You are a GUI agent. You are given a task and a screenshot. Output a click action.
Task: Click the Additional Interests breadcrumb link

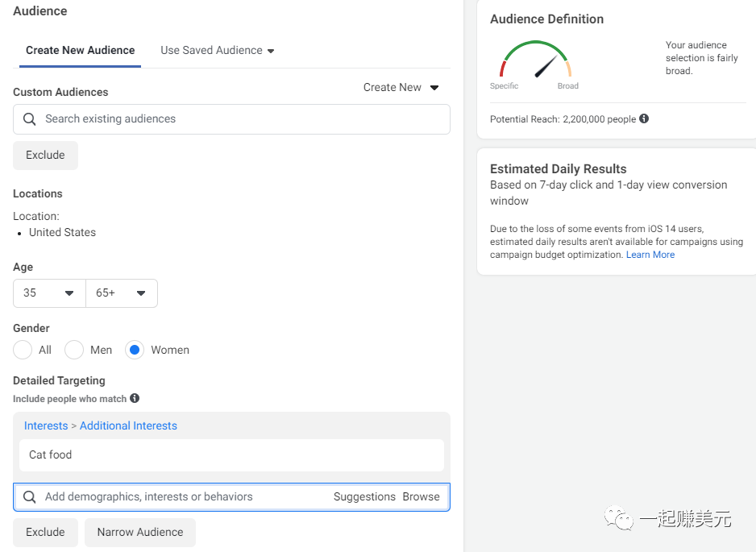point(128,425)
